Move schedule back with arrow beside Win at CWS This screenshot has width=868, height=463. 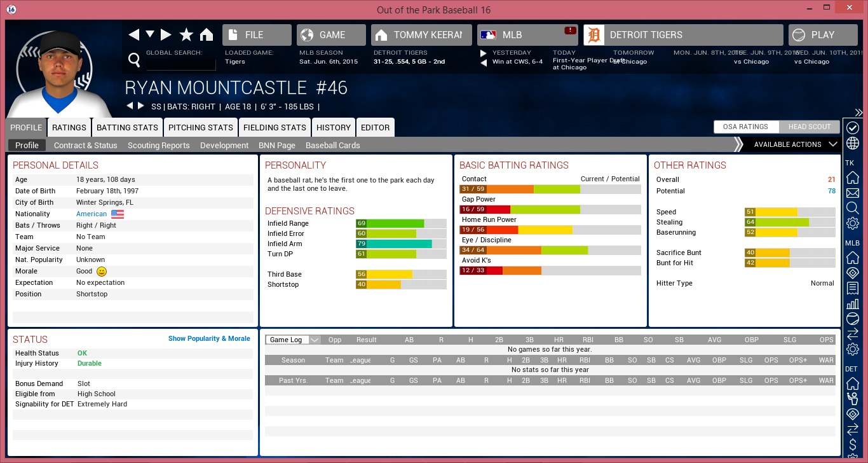pos(484,62)
